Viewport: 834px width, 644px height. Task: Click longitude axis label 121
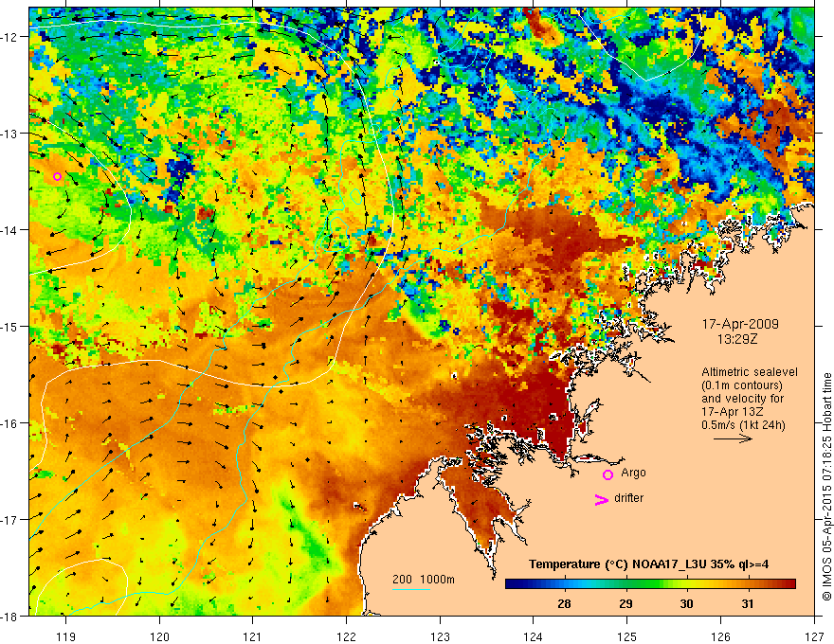coord(252,636)
